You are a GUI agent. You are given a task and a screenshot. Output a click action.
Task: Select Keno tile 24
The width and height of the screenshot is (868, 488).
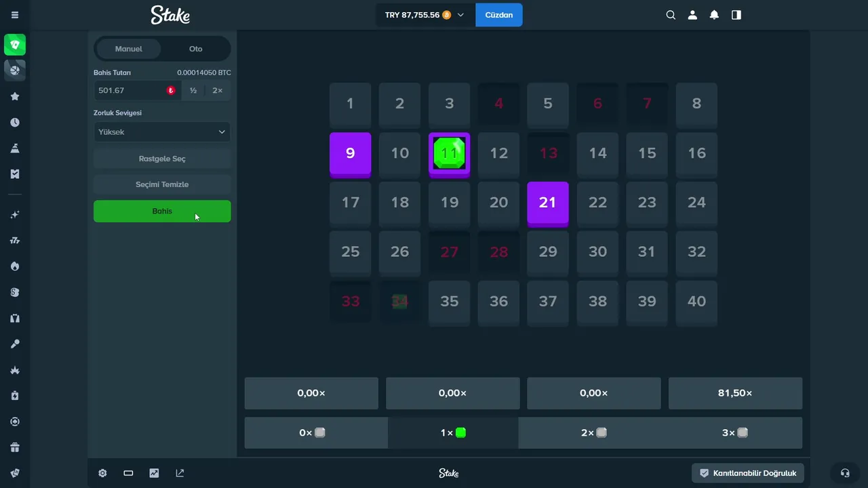(x=696, y=203)
